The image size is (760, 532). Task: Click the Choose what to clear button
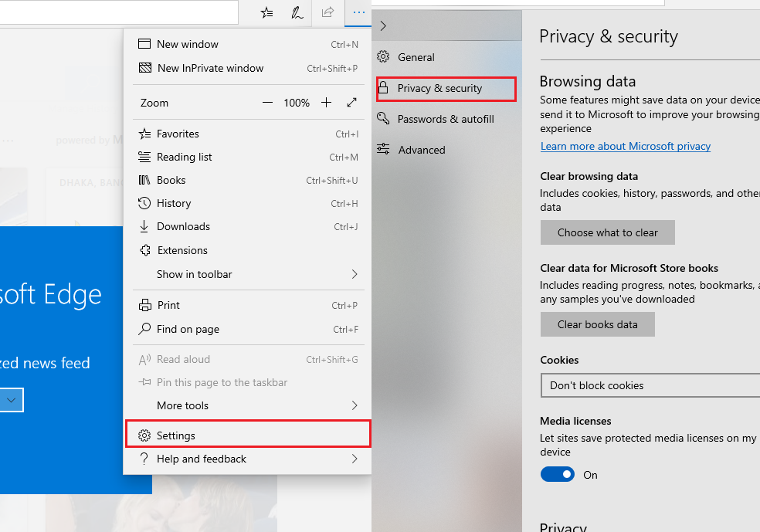tap(607, 232)
